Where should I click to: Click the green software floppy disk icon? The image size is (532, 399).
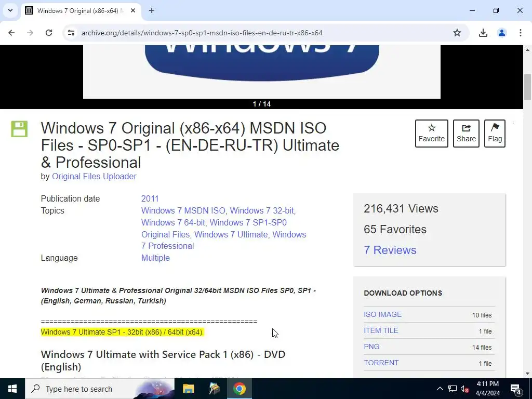pos(19,129)
